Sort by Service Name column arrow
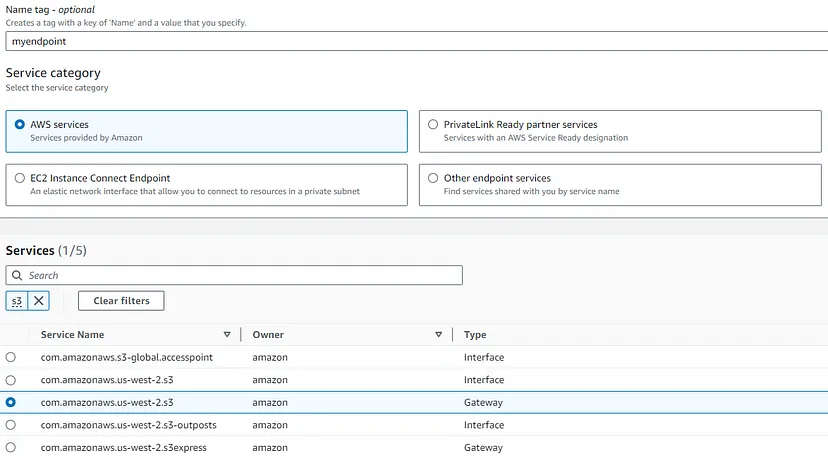 (x=227, y=335)
